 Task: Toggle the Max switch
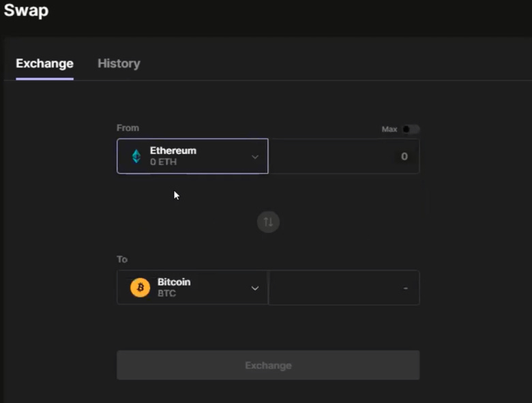pos(411,130)
